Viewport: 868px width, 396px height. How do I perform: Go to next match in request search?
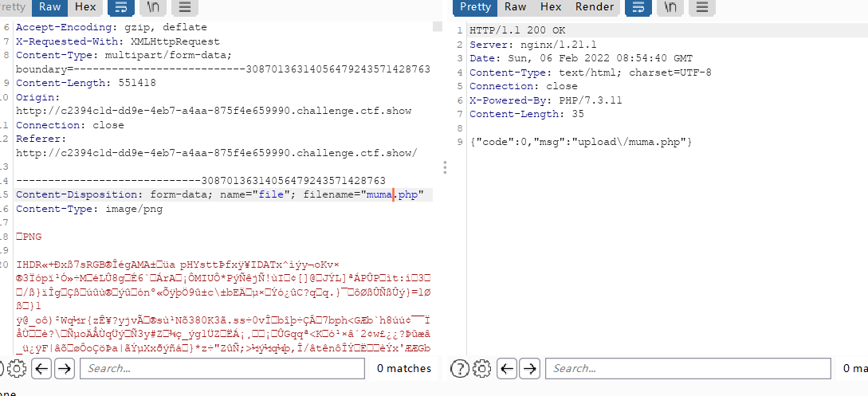pyautogui.click(x=65, y=368)
